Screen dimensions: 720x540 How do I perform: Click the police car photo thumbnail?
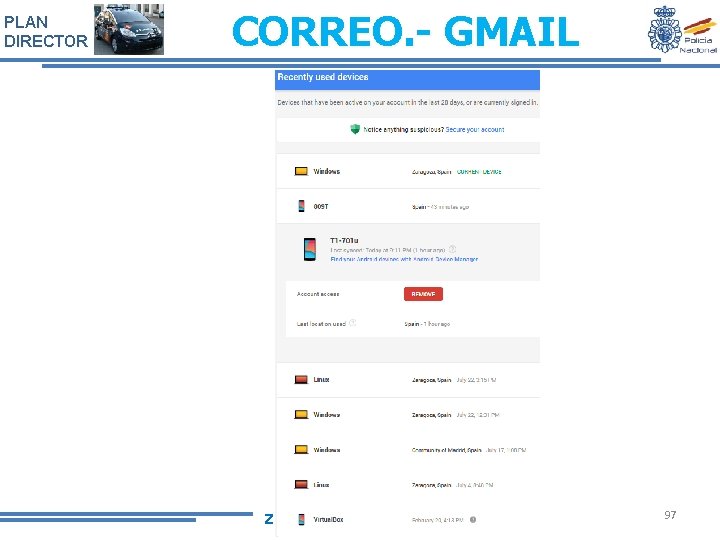(129, 29)
